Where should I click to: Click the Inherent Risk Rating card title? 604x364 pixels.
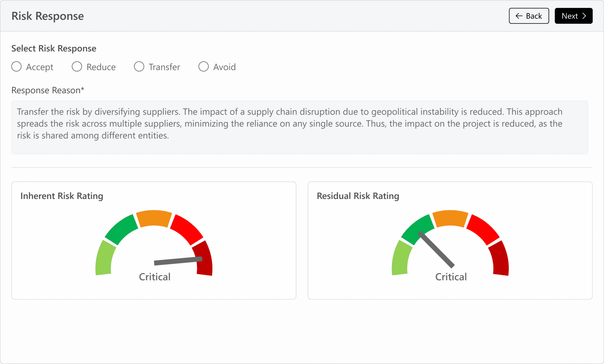click(62, 196)
